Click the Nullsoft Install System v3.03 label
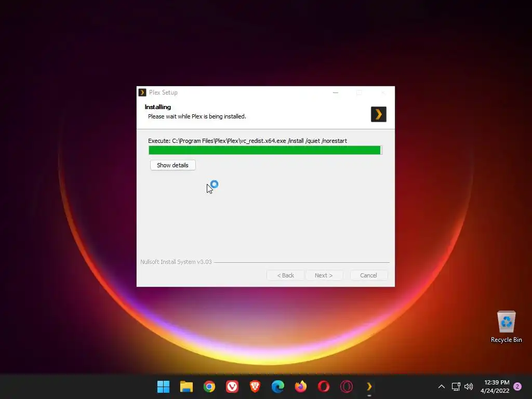Image resolution: width=532 pixels, height=399 pixels. (x=176, y=262)
